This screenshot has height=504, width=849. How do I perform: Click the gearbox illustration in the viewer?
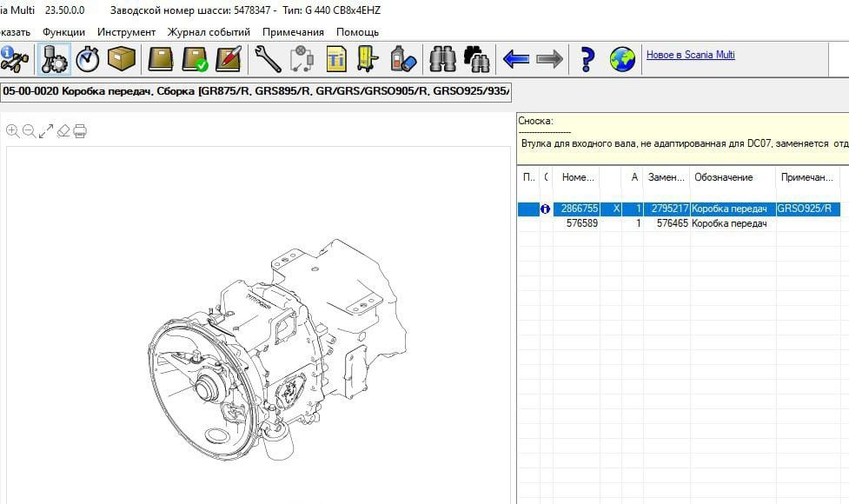click(x=278, y=348)
